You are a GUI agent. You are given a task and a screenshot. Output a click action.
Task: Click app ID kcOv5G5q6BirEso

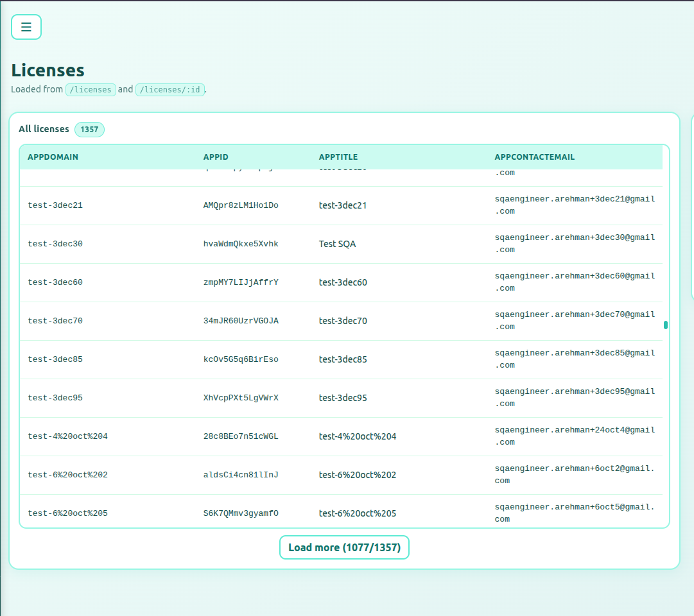241,360
